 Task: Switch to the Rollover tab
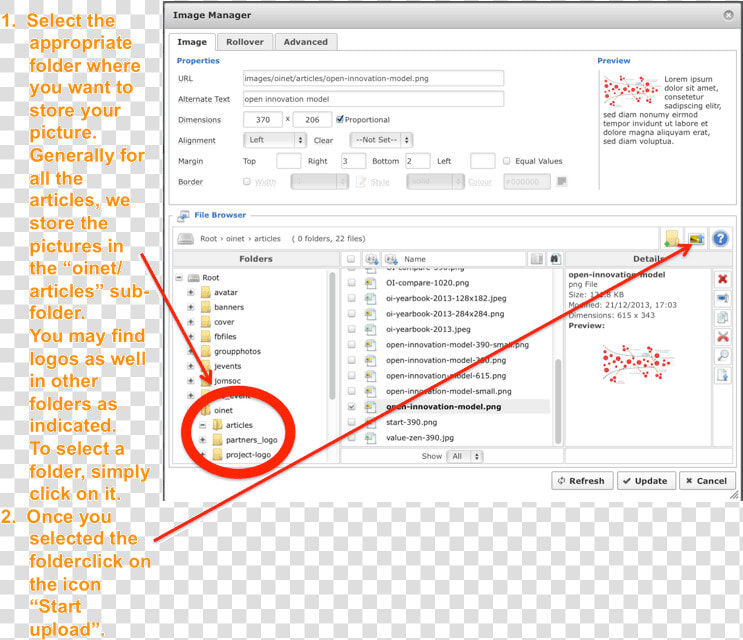[245, 42]
